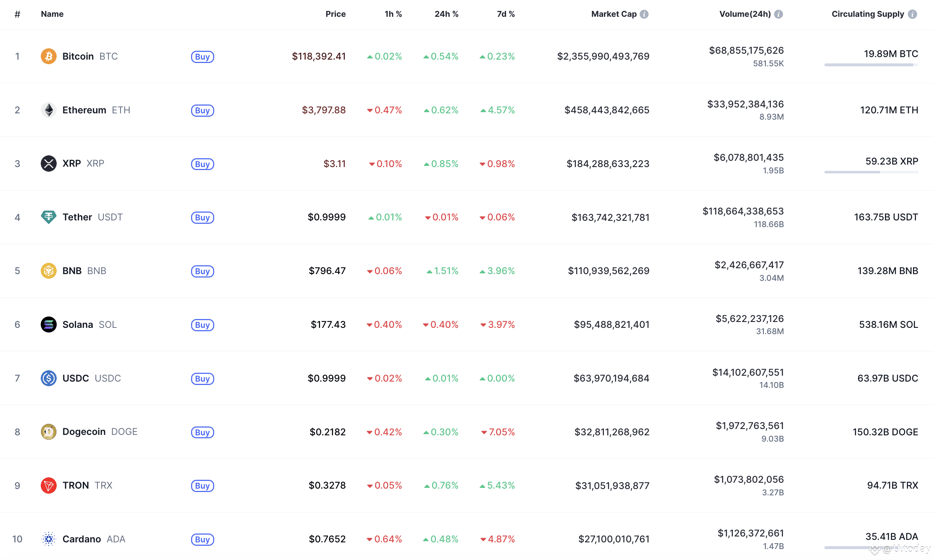
Task: Click the Bitcoin coin logo
Action: pos(49,56)
